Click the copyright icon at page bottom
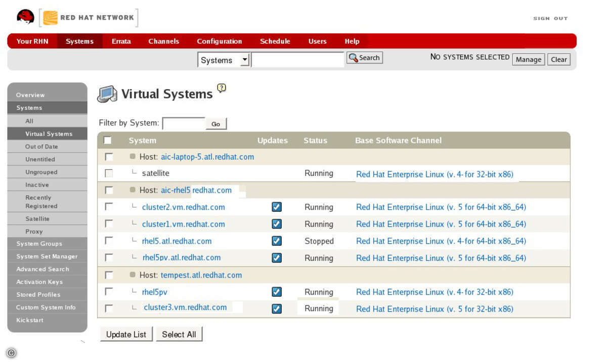Viewport: 607px width, 364px height. [11, 353]
